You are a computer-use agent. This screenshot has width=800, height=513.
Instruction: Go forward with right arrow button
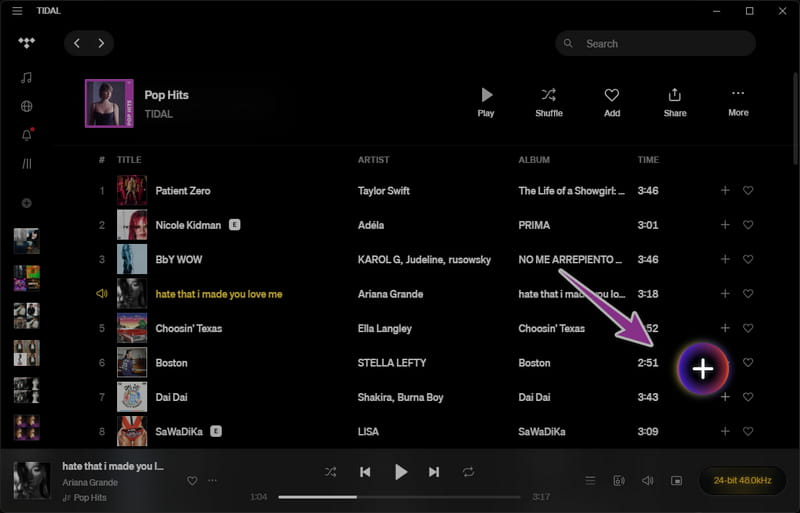point(101,43)
